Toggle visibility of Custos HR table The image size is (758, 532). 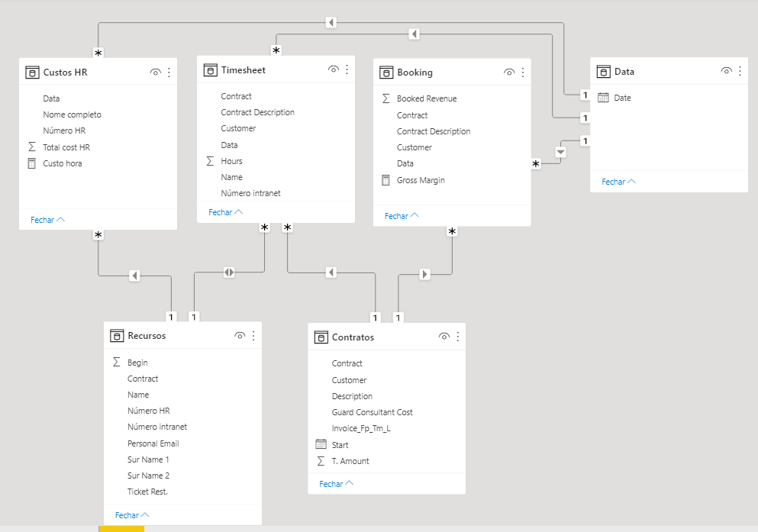(x=155, y=73)
